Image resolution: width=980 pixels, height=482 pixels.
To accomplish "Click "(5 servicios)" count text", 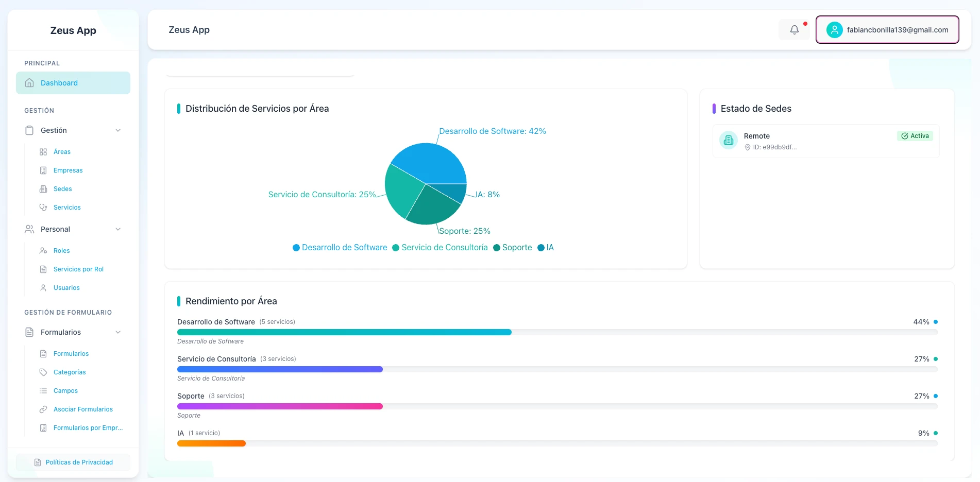I will (x=277, y=322).
